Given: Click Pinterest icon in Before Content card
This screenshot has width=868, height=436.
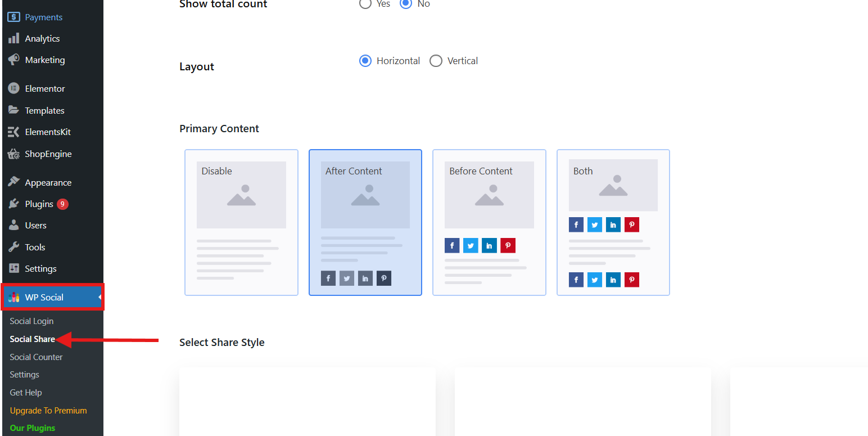Looking at the screenshot, I should click(x=508, y=245).
